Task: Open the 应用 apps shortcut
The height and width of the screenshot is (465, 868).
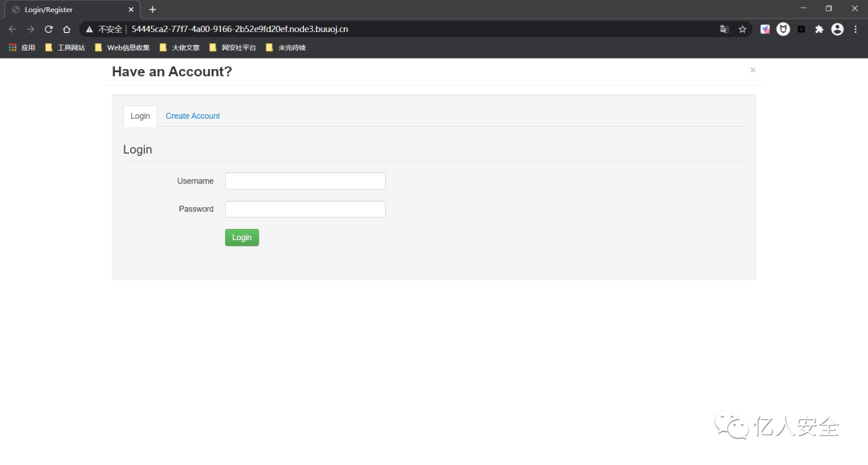Action: pos(22,47)
